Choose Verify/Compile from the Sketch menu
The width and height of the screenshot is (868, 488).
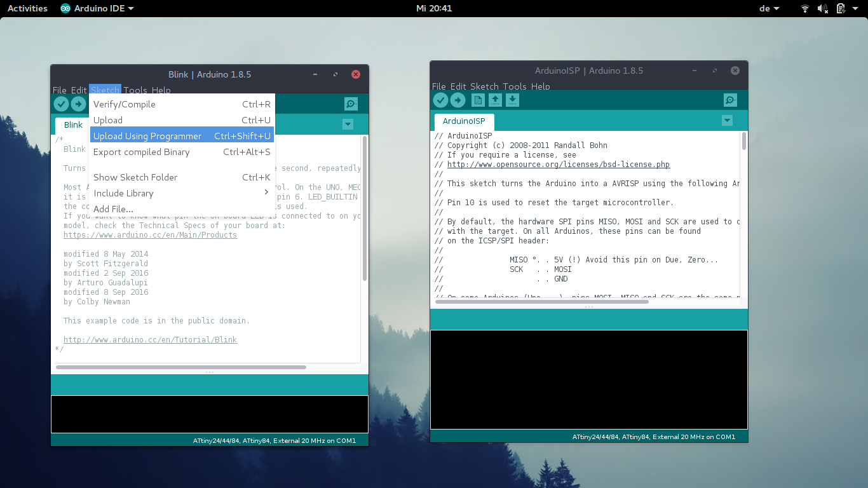[182, 104]
